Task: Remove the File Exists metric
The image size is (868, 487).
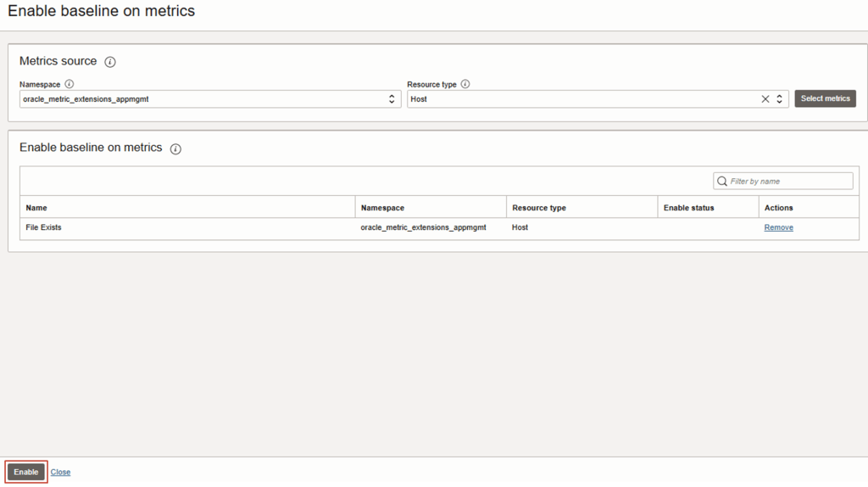Action: point(778,227)
